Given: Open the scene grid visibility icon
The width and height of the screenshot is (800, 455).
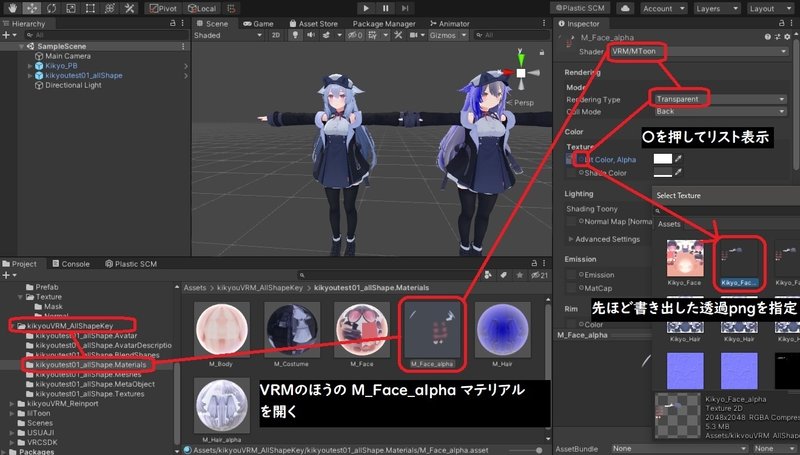Looking at the screenshot, I should point(372,35).
